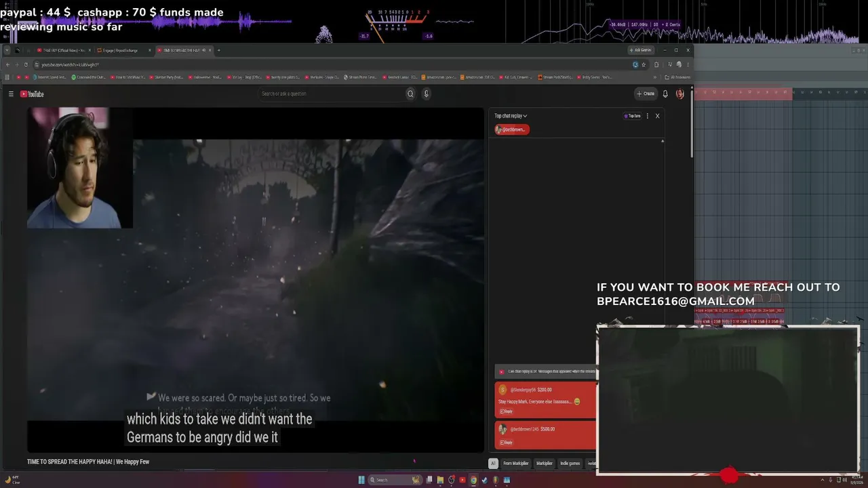
Task: Click the browser forward arrow
Action: (17, 64)
